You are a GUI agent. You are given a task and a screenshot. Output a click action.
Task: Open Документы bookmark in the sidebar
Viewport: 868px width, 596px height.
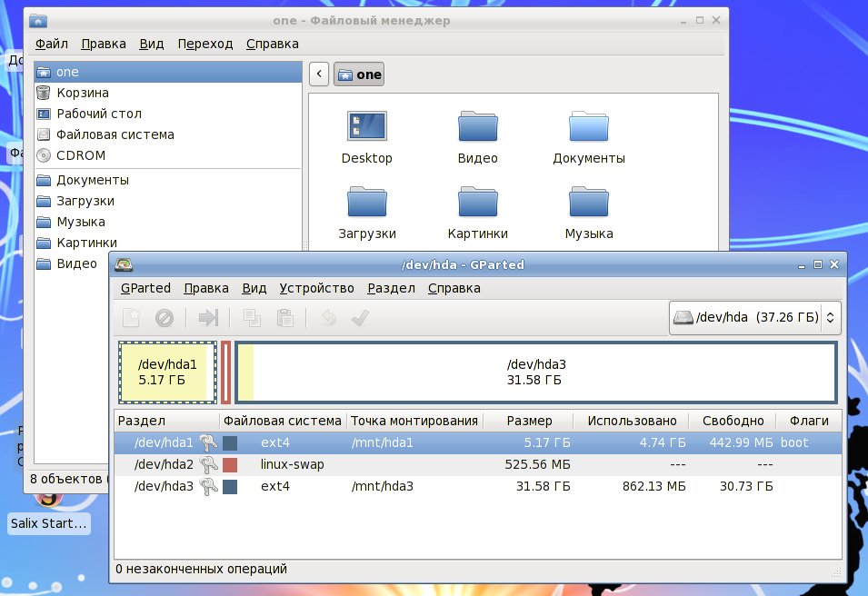[168, 181]
